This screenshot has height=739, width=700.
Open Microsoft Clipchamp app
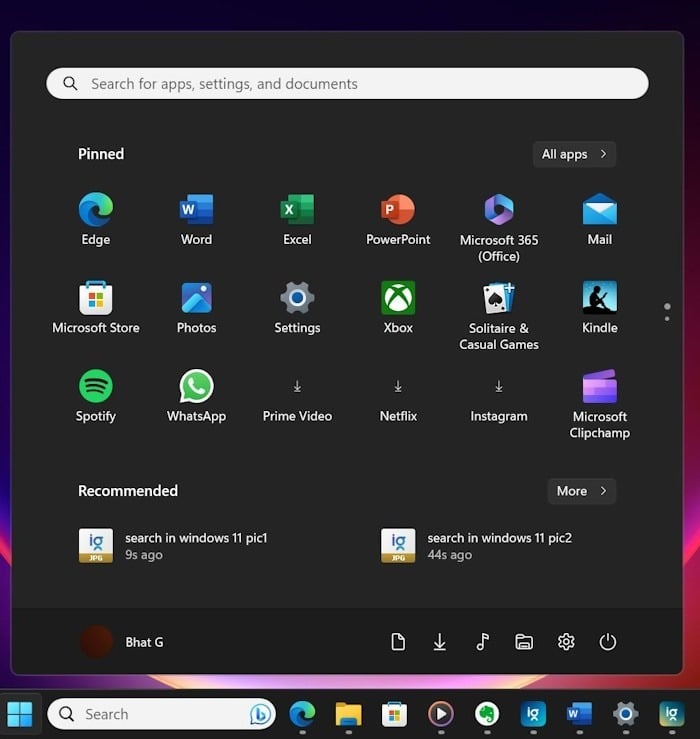pos(600,404)
